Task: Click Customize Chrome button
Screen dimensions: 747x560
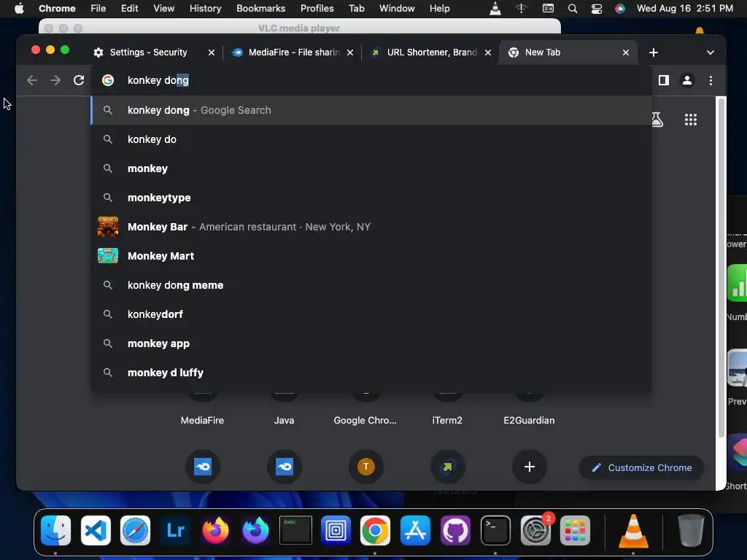Action: click(642, 467)
